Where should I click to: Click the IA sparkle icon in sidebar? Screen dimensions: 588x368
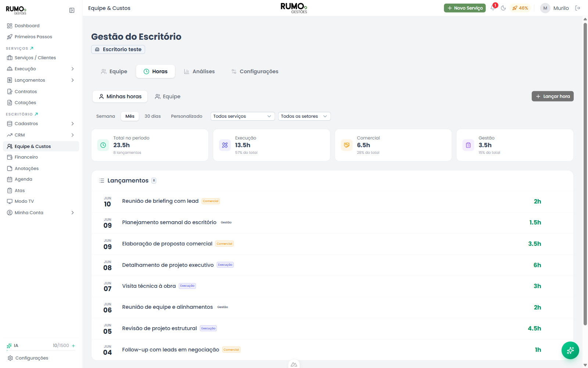pos(9,346)
